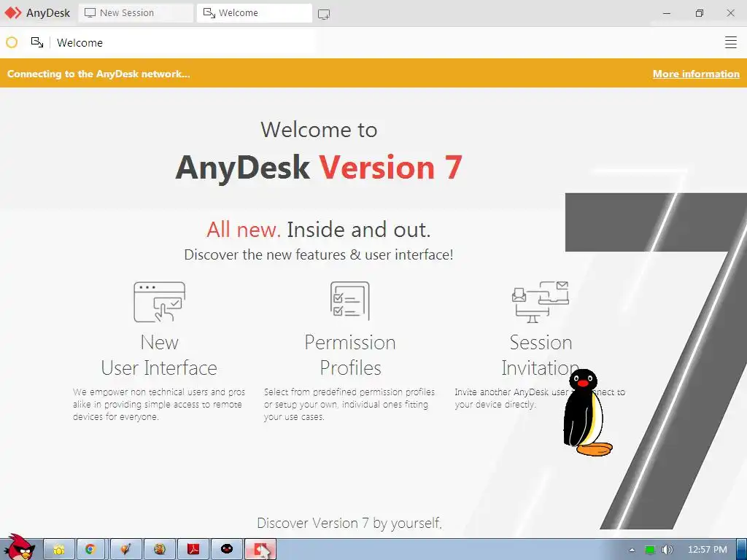Click the Permission Profiles checklist icon
The image size is (747, 560).
pyautogui.click(x=350, y=300)
